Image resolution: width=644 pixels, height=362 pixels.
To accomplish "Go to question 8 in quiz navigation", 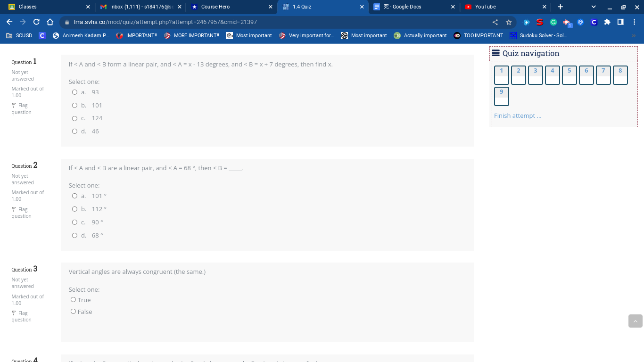I will [620, 75].
